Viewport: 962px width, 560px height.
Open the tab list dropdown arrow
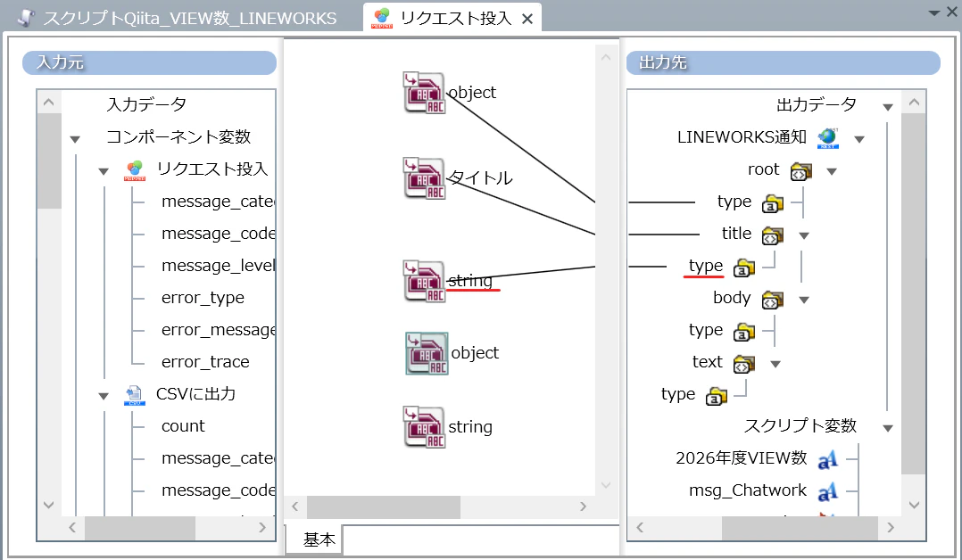click(x=933, y=12)
